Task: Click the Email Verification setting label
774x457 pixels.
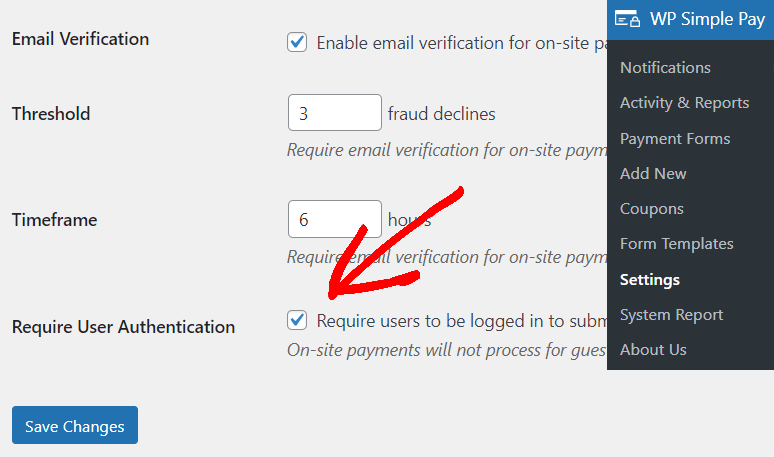Action: [x=80, y=39]
